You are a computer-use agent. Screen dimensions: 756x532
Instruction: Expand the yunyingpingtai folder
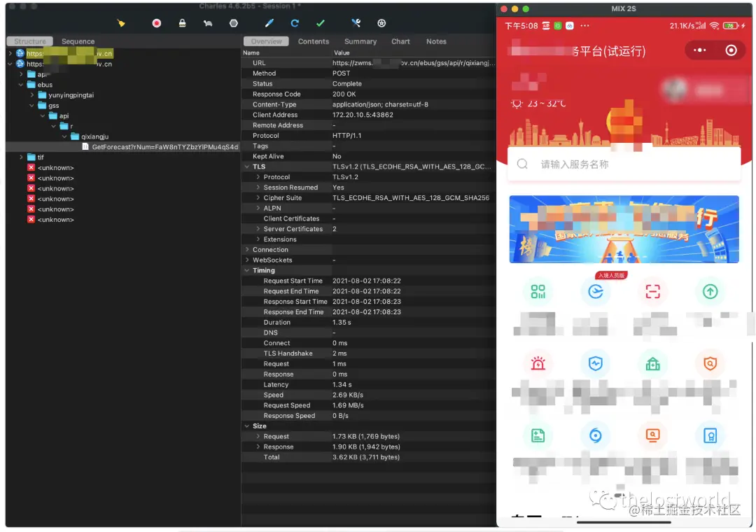[31, 95]
